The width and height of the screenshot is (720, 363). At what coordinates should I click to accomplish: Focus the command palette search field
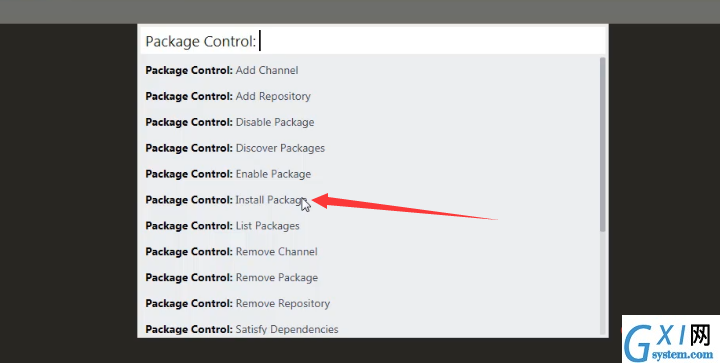click(373, 41)
